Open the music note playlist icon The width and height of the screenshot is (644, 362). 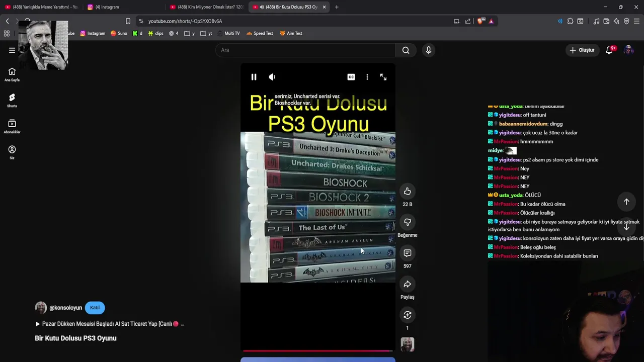click(x=596, y=21)
